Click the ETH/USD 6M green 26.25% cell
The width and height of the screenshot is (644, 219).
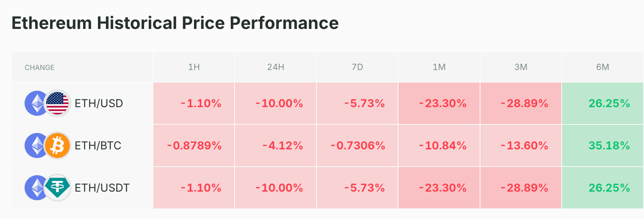tap(609, 103)
